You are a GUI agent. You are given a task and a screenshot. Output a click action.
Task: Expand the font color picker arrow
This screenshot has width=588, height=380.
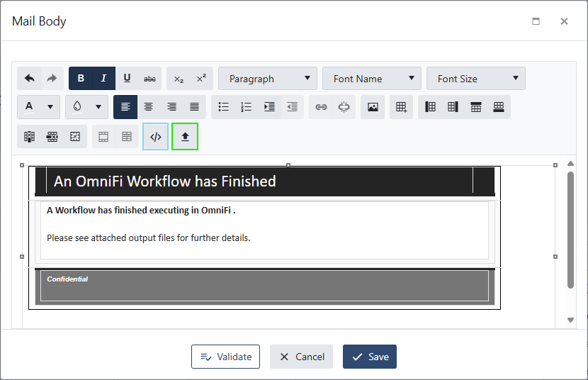[50, 107]
